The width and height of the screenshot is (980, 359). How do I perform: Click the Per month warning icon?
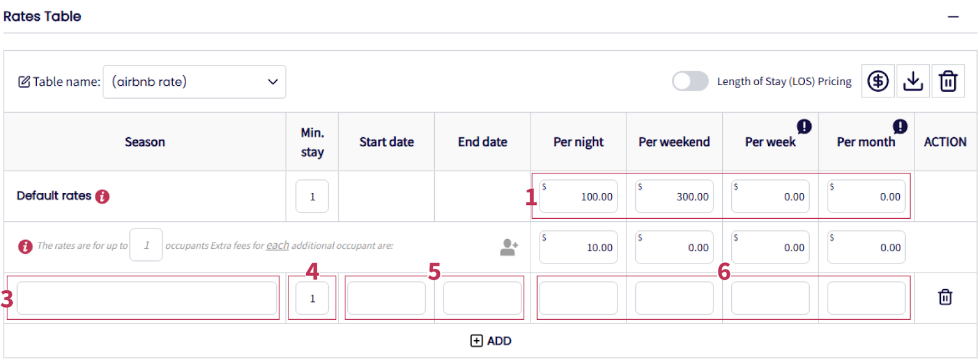[900, 126]
